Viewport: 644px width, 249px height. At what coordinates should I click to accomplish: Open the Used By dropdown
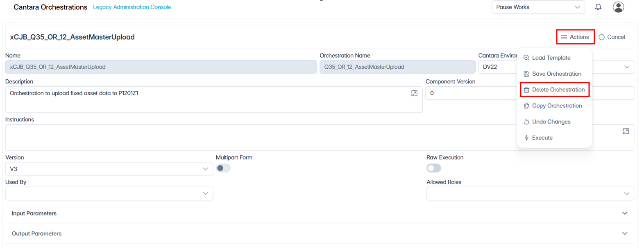click(x=109, y=193)
